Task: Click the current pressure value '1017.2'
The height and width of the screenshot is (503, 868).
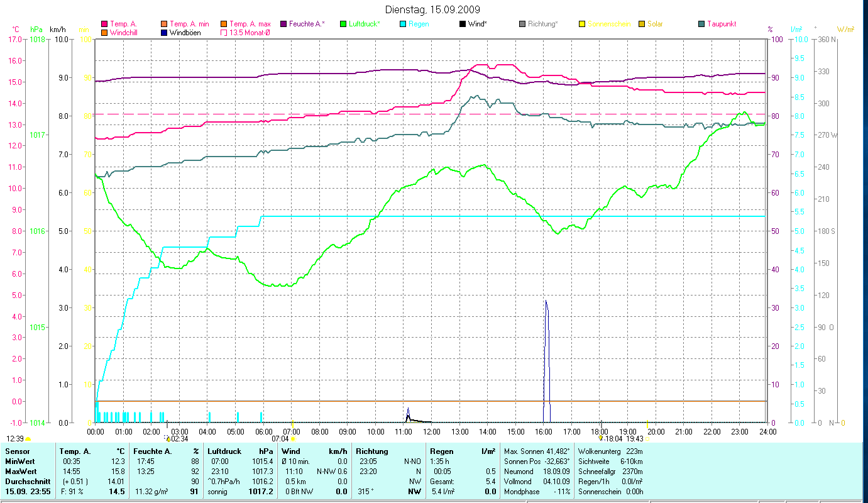Action: click(x=262, y=492)
